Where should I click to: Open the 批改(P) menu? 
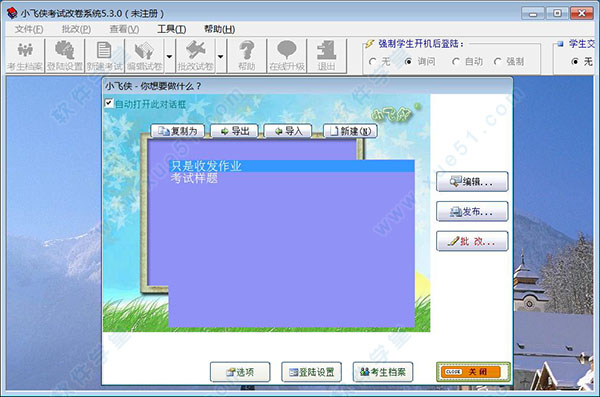(x=76, y=29)
